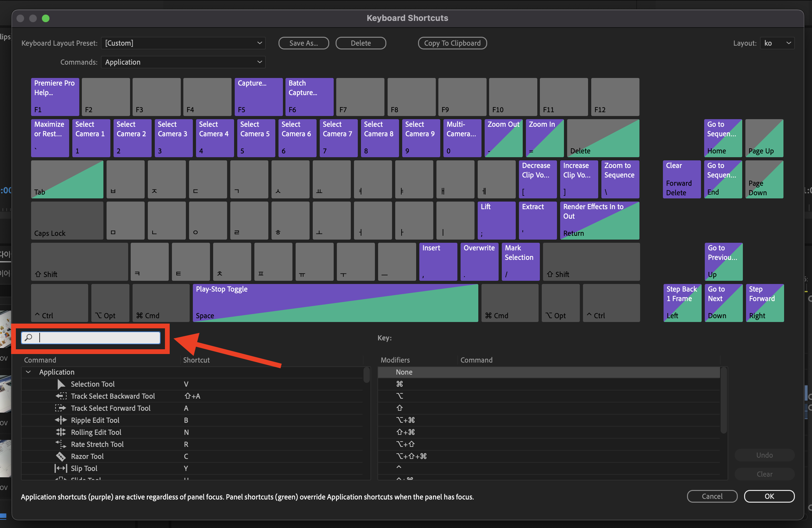Click the Rolling Edit Tool icon
812x528 pixels.
click(61, 432)
